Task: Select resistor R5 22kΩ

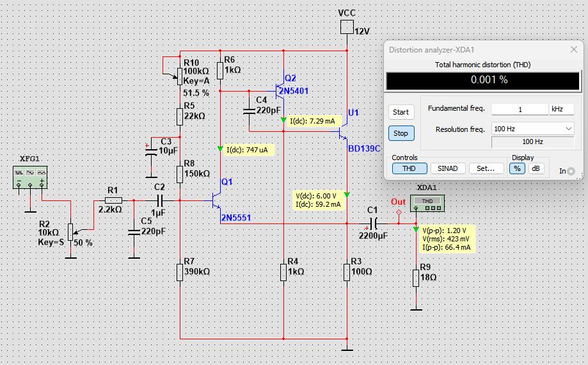Action: coord(180,117)
